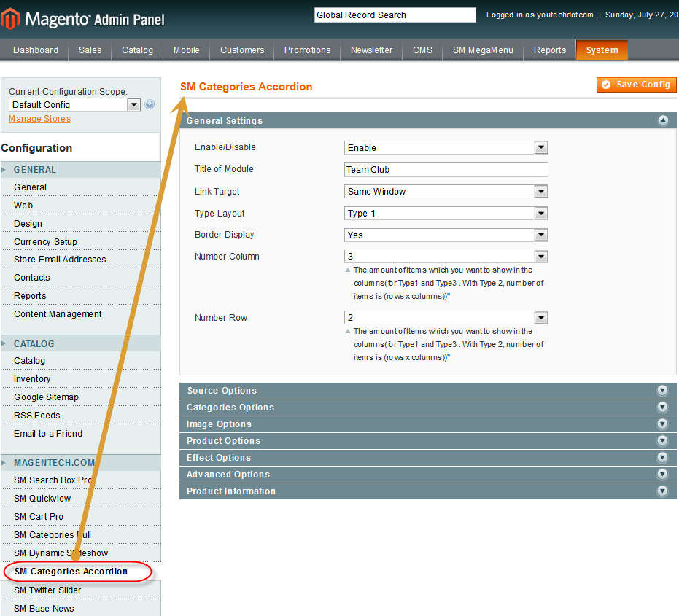The image size is (679, 616).
Task: Open Inventory configuration in sidebar
Action: click(80, 379)
